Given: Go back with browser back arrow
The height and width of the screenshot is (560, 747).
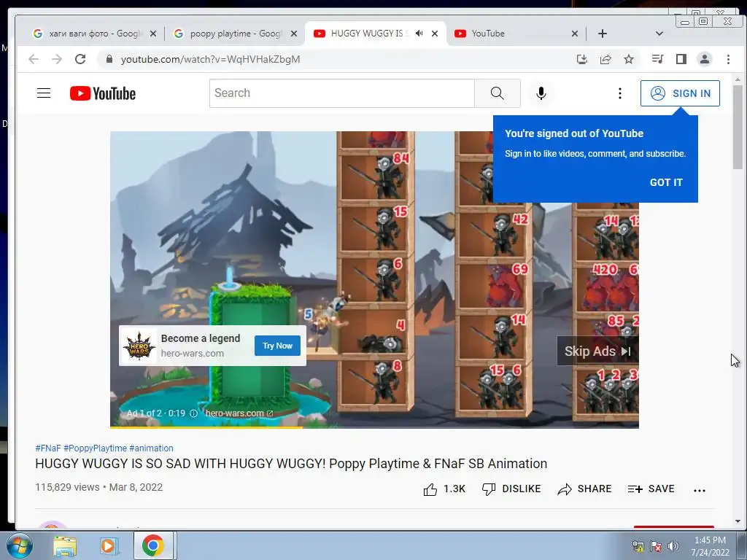Looking at the screenshot, I should [34, 59].
